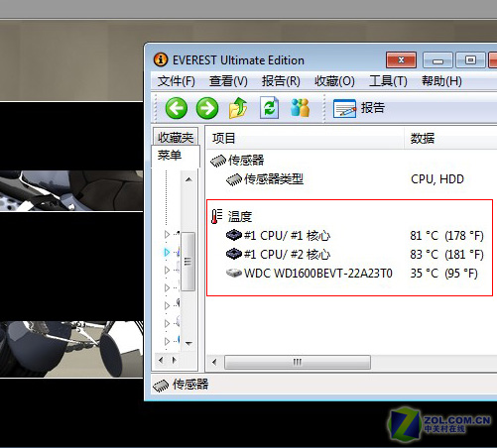Maximize the EVEREST Ultimate Edition window
Screen dimensions: 497x448
[470, 60]
